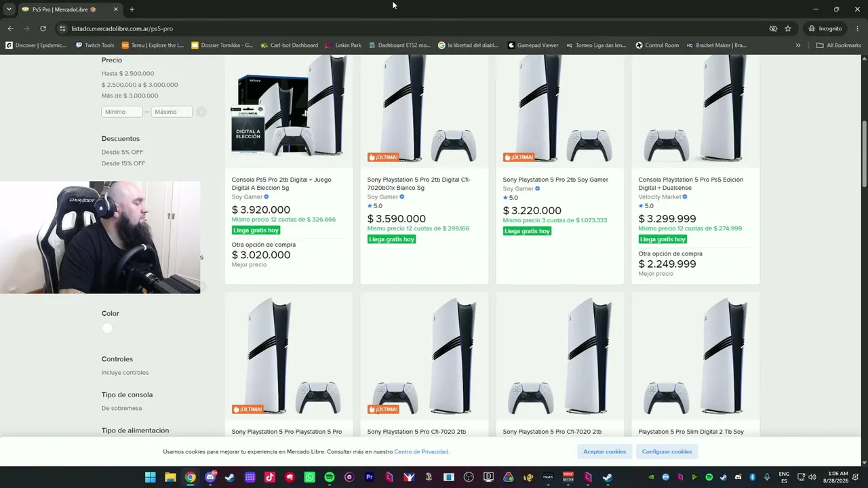Viewport: 868px width, 488px height.
Task: Filter console type De sobremesa
Action: click(x=121, y=408)
